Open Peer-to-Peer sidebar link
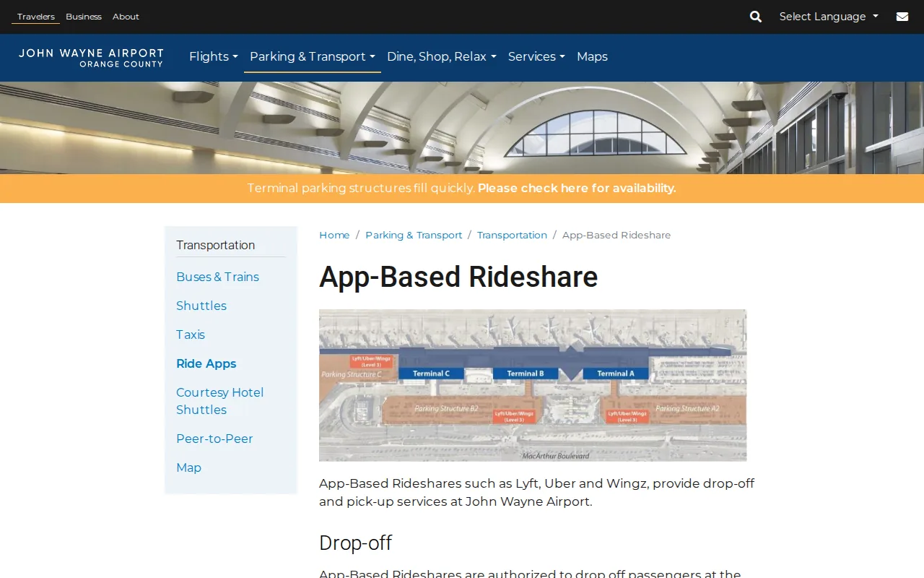Viewport: 924px width, 578px height. [x=214, y=439]
